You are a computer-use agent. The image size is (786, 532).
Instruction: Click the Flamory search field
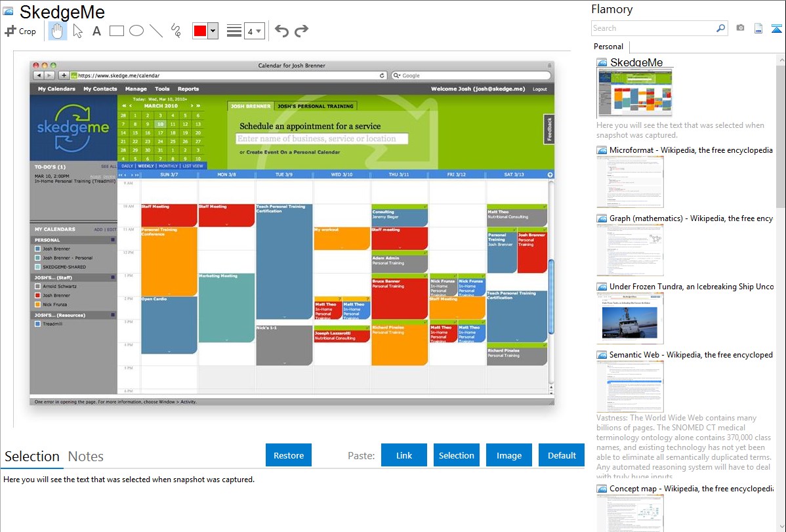click(653, 28)
